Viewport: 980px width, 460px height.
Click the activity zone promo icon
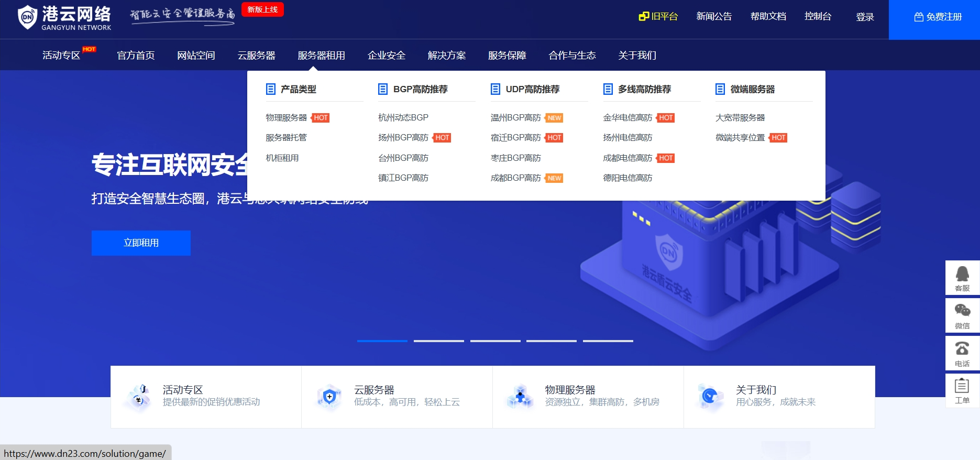pos(139,397)
